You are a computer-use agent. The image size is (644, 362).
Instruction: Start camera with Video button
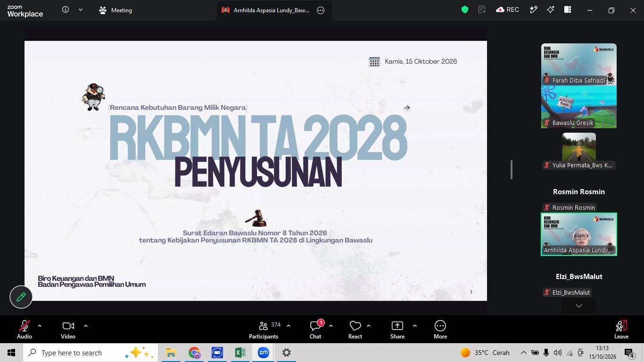tap(68, 329)
